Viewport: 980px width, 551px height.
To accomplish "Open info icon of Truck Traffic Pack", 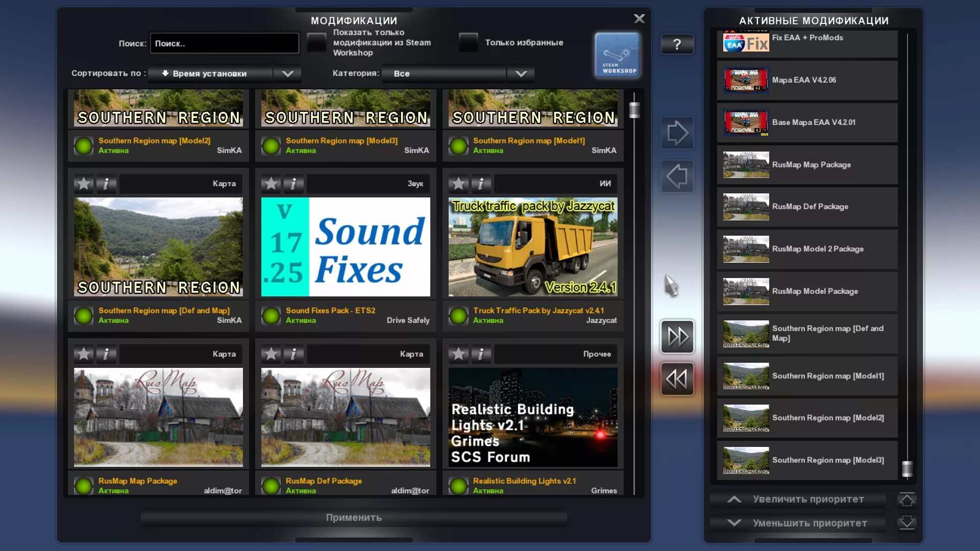I will 480,184.
